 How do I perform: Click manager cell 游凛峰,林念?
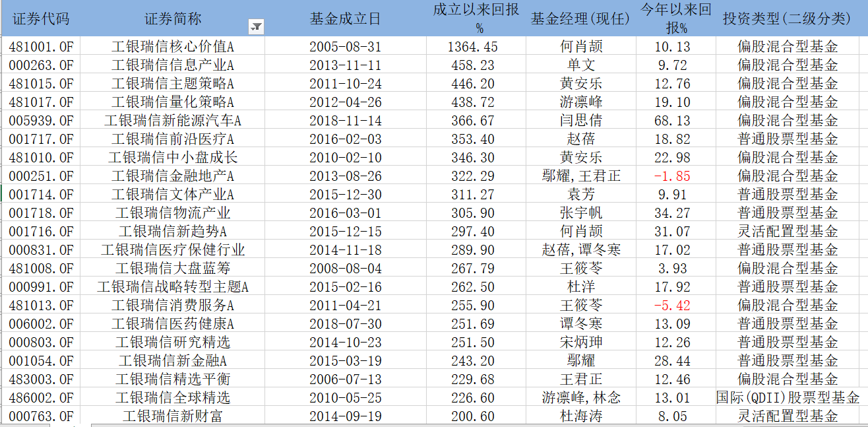click(x=580, y=397)
